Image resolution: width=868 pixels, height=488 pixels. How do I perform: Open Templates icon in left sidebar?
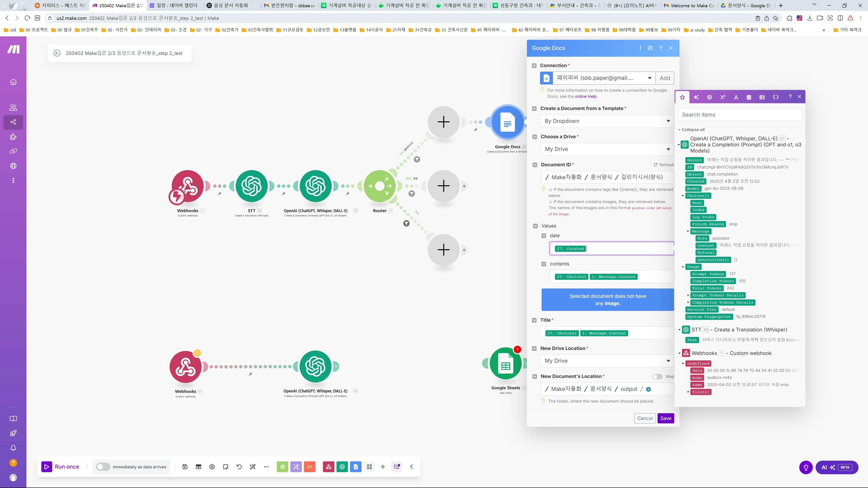pos(13,137)
